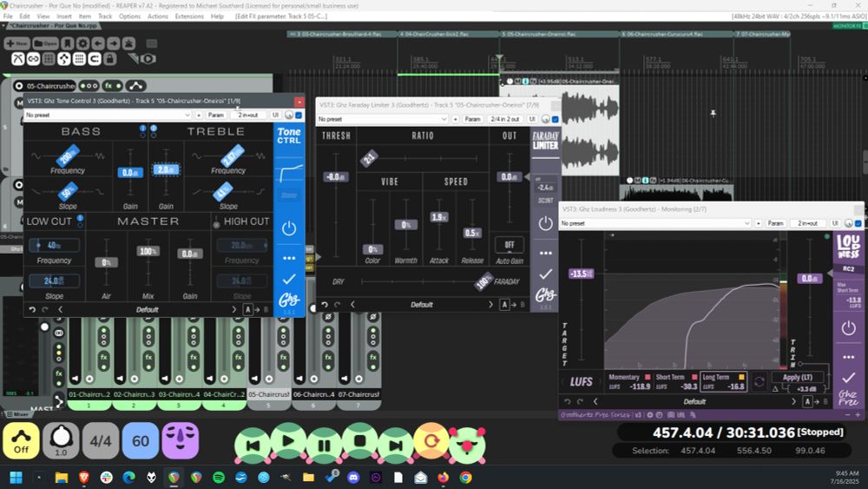The height and width of the screenshot is (489, 868).
Task: Click the transport Pause button
Action: coord(325,445)
